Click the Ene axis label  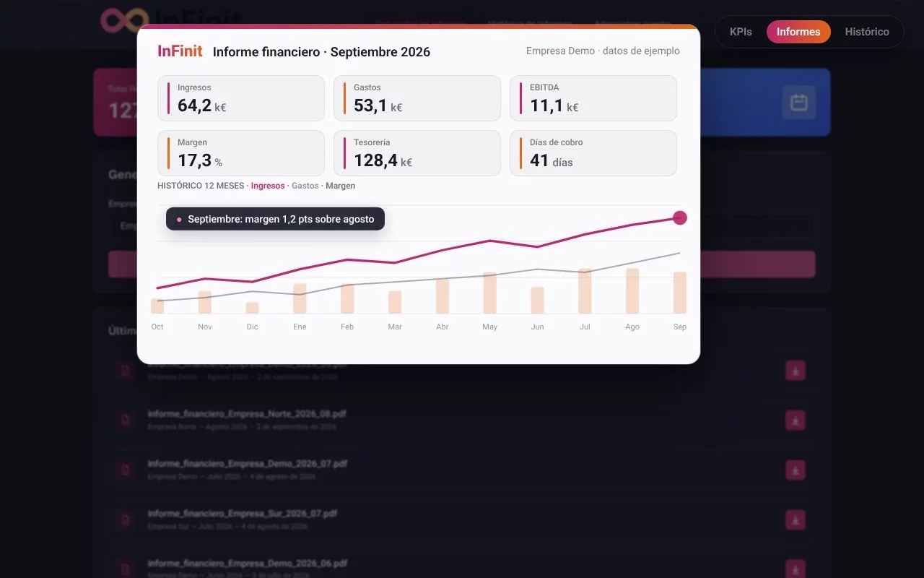click(x=300, y=327)
